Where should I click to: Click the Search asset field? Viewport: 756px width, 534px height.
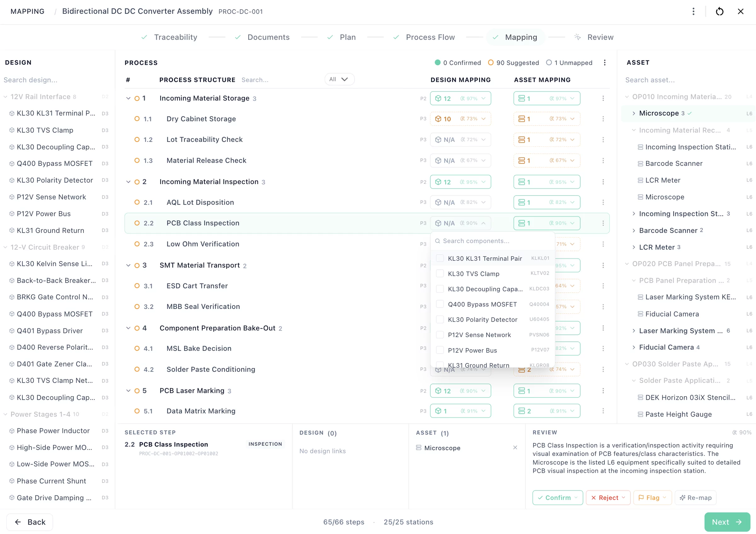click(x=686, y=80)
